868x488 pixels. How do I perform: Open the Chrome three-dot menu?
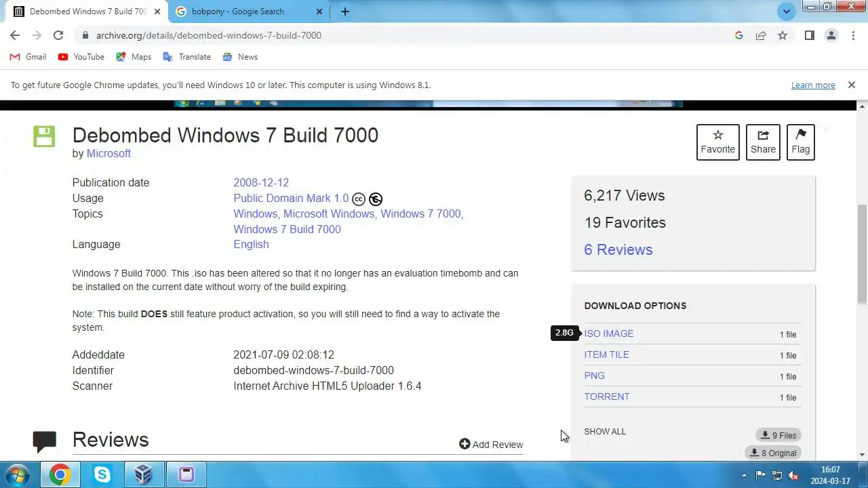pos(853,35)
